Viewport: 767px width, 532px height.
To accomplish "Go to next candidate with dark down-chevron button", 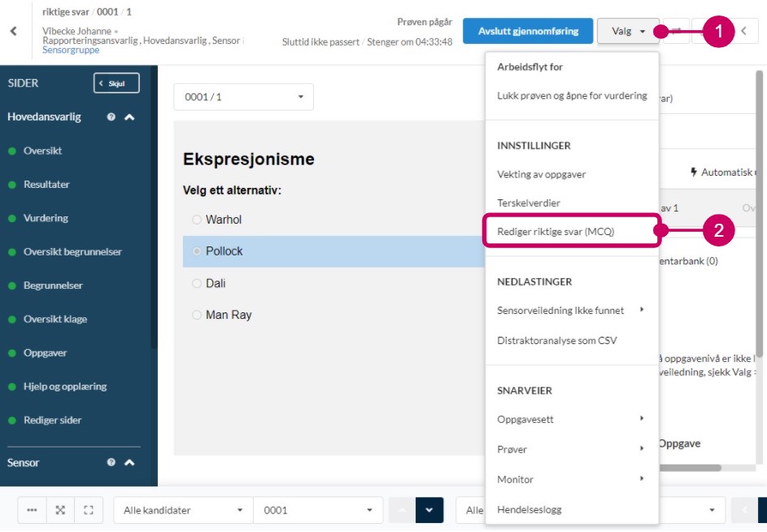I will click(429, 510).
